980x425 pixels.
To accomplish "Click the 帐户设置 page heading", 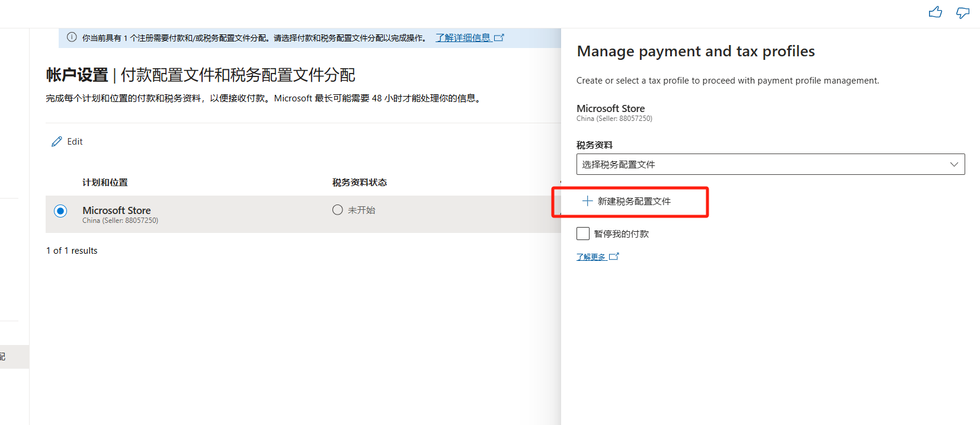I will (77, 75).
